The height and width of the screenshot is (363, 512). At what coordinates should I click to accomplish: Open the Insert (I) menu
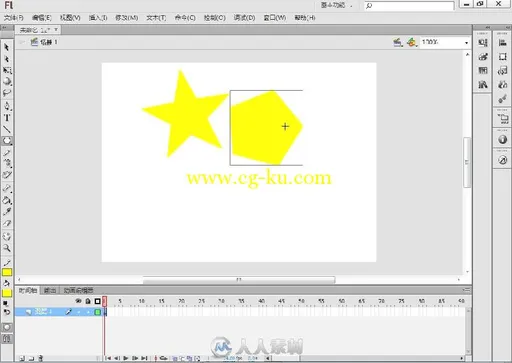click(98, 18)
